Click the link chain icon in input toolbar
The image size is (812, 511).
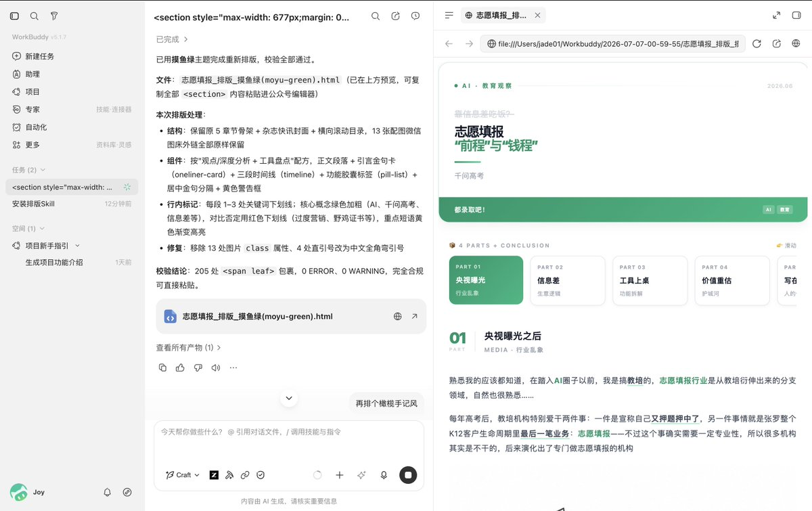click(x=245, y=475)
